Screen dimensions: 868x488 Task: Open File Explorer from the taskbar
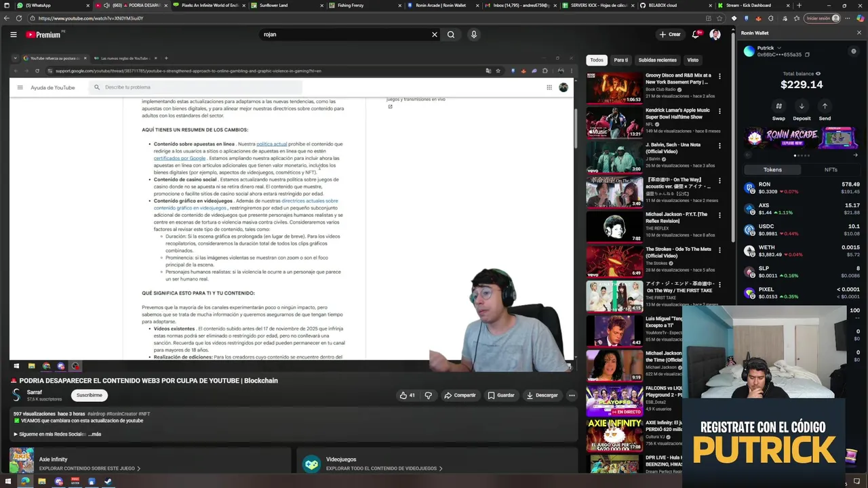tap(41, 482)
